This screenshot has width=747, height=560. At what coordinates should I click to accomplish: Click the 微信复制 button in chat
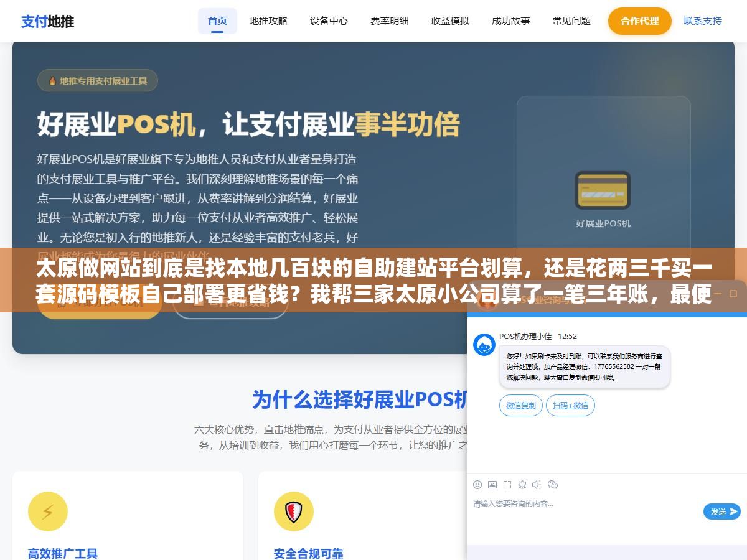[520, 406]
